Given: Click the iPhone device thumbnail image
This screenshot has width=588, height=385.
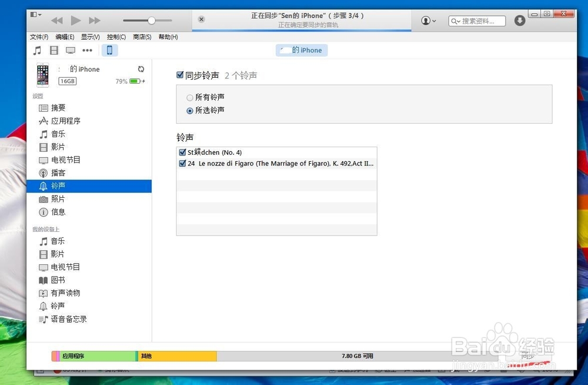Looking at the screenshot, I should 43,75.
